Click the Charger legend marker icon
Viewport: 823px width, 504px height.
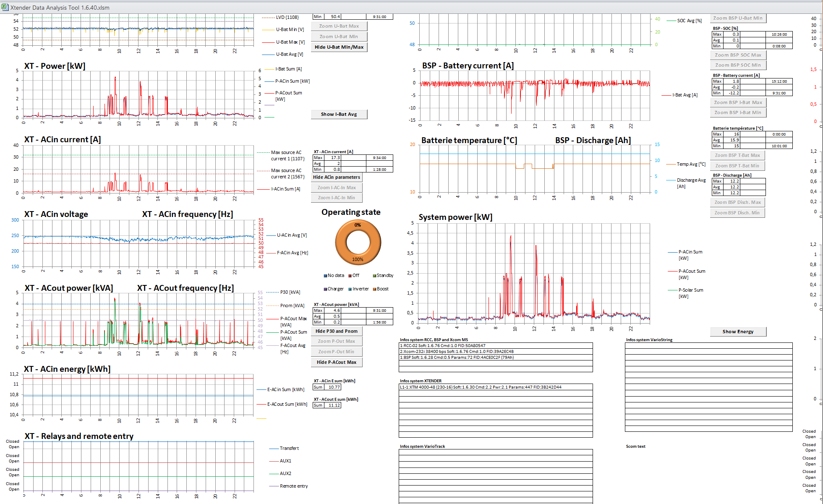coord(325,289)
